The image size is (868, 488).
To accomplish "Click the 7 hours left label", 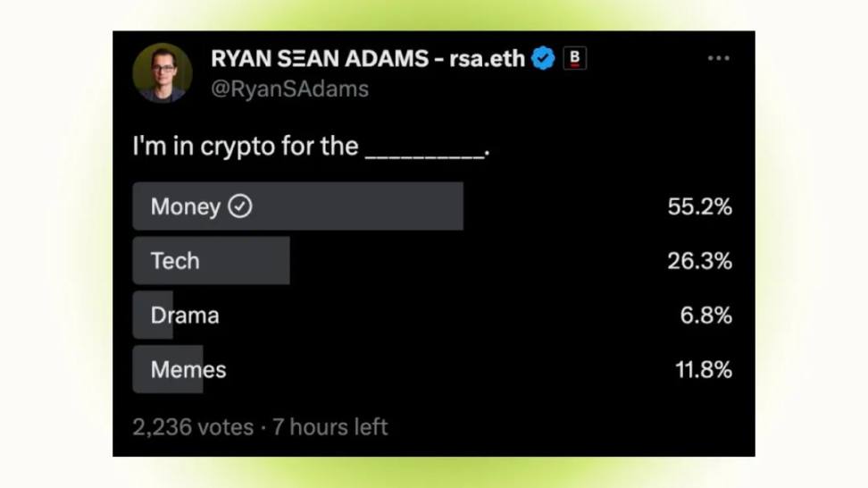I will coord(330,427).
